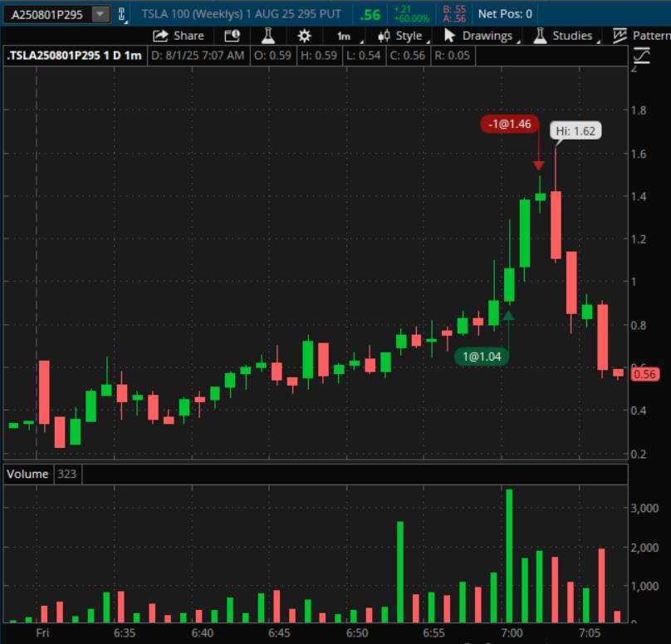This screenshot has width=671, height=644.
Task: Click the +60.00% change readout
Action: tap(412, 19)
